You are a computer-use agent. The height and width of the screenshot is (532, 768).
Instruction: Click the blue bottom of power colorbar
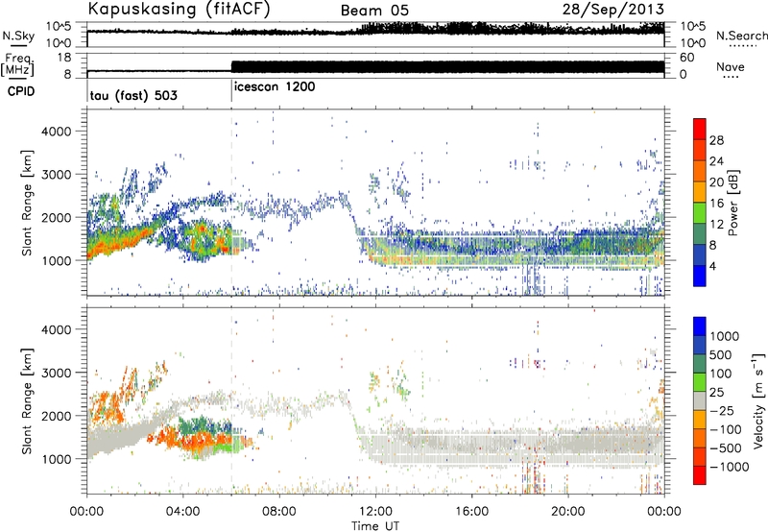tap(700, 276)
